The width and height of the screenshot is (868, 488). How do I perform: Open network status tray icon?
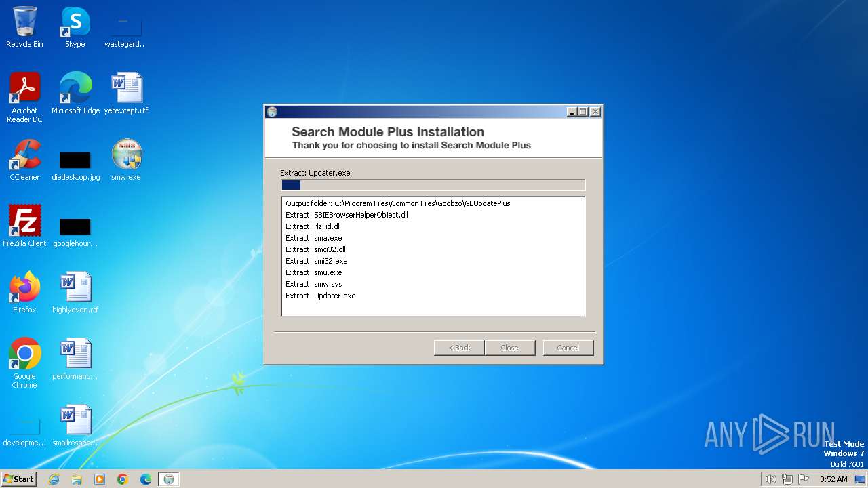[787, 479]
